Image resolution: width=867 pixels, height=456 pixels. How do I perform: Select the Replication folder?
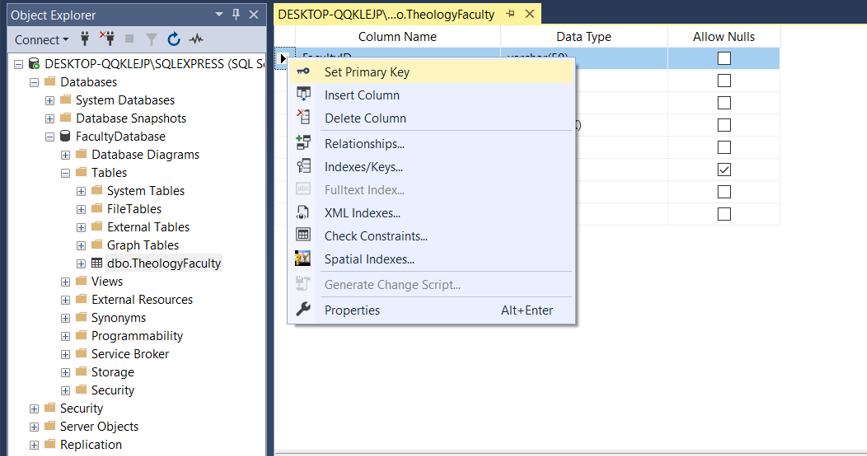point(91,444)
